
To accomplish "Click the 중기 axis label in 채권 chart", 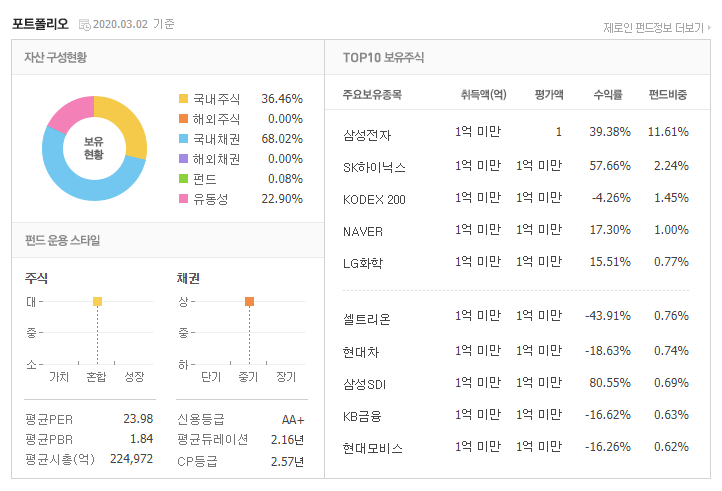I will 248,377.
